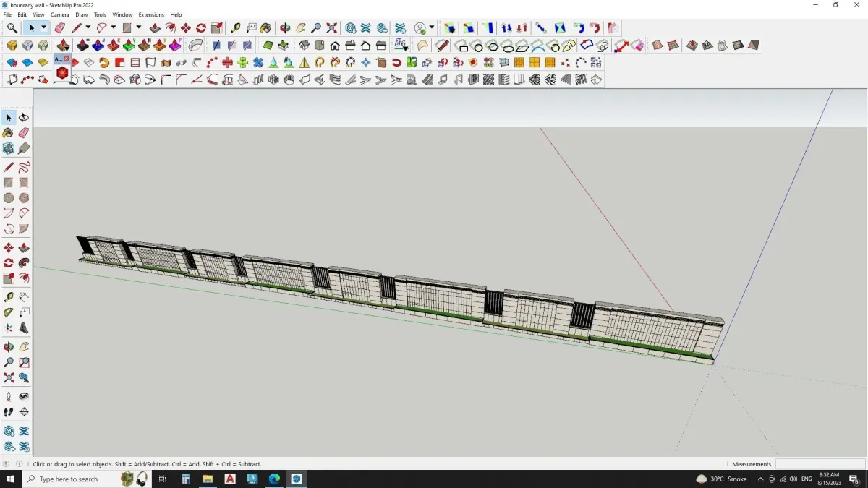Activate the Rotate tool in left toolbar

(x=9, y=263)
